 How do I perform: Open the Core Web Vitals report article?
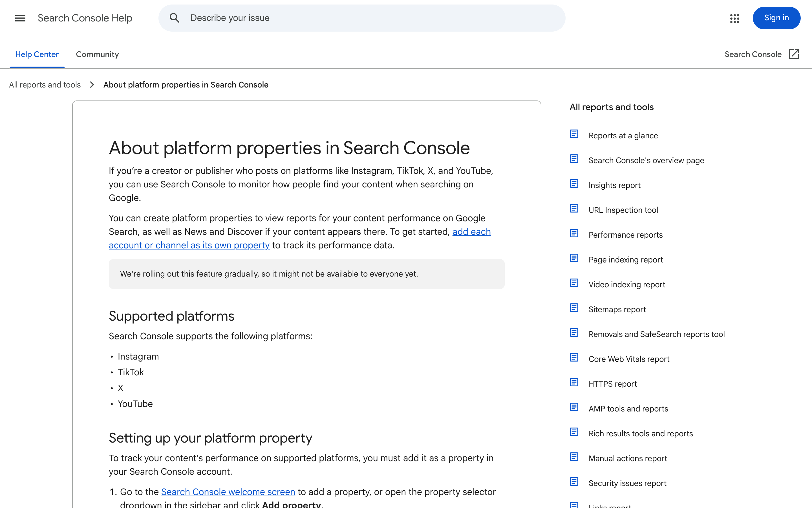pos(629,359)
